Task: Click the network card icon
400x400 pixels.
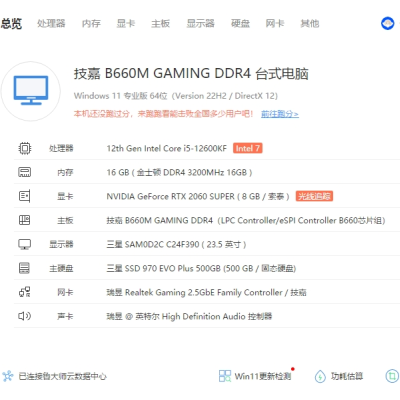Action: 25,292
